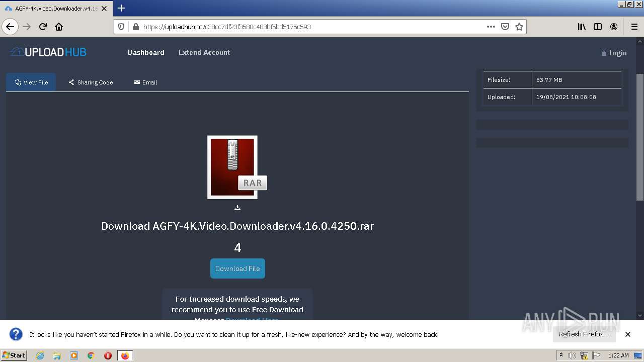The width and height of the screenshot is (644, 362).
Task: Switch to View File tab
Action: 31,82
